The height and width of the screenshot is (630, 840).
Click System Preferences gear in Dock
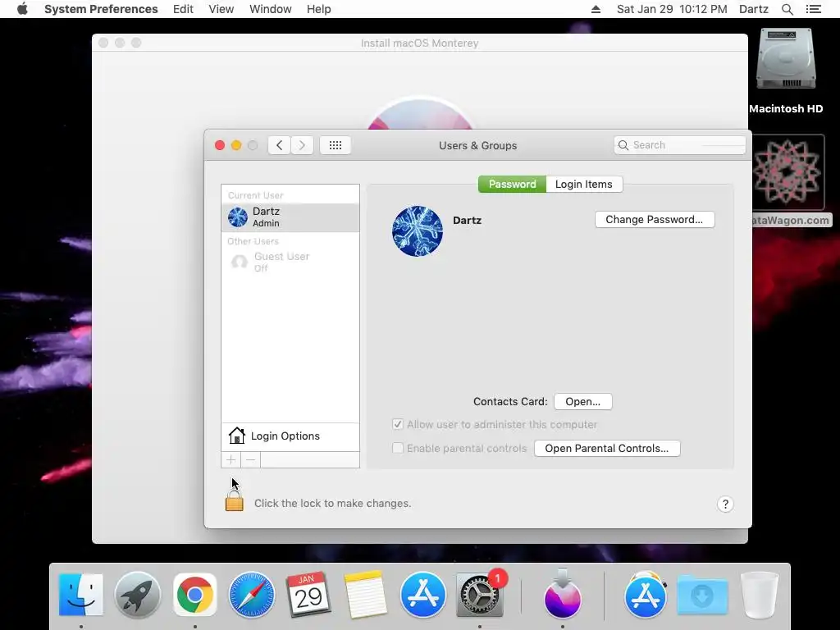tap(479, 595)
